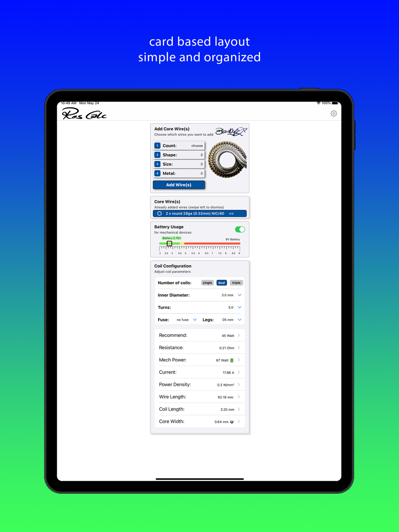Open Wire Length 62.18 mm details

199,397
